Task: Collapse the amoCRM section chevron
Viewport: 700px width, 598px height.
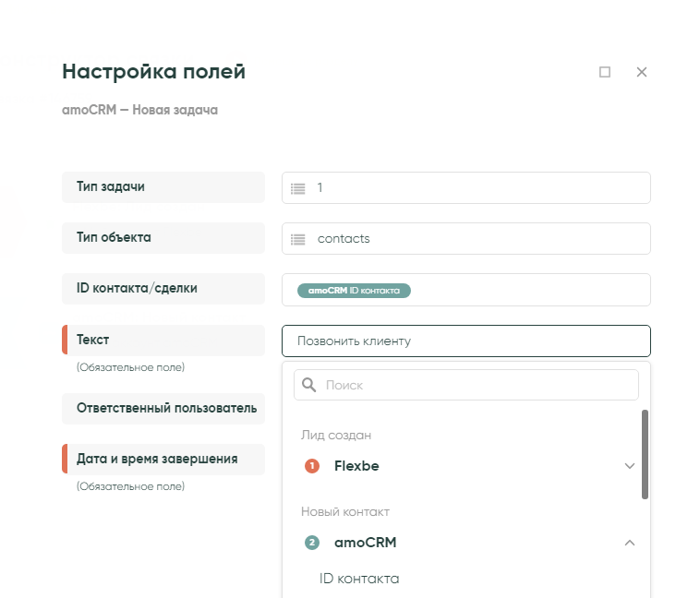Action: click(x=630, y=543)
